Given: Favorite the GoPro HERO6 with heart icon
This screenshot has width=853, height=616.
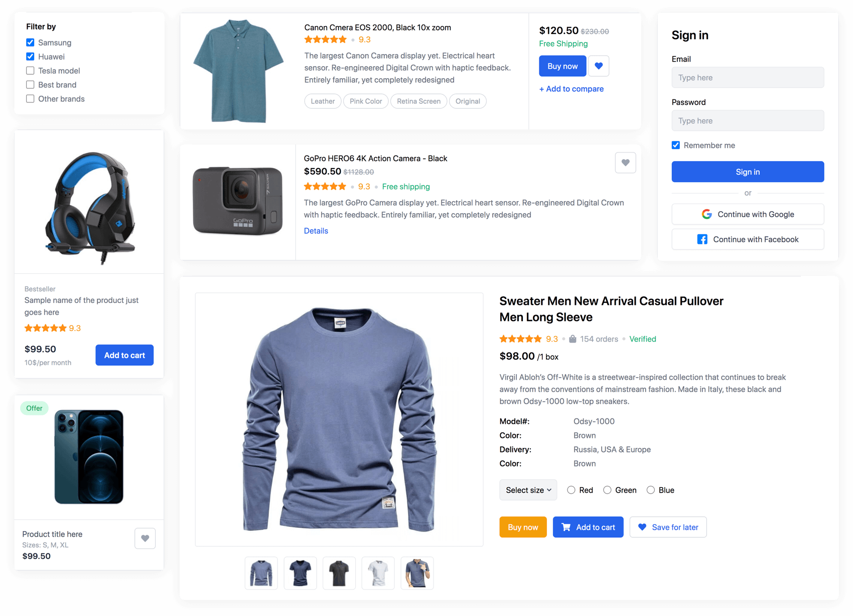Looking at the screenshot, I should [625, 163].
